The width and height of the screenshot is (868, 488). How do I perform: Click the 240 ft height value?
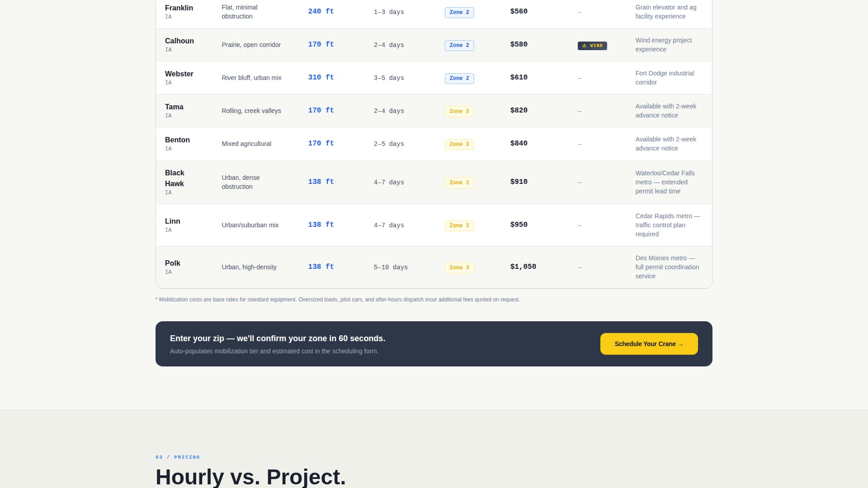point(321,11)
